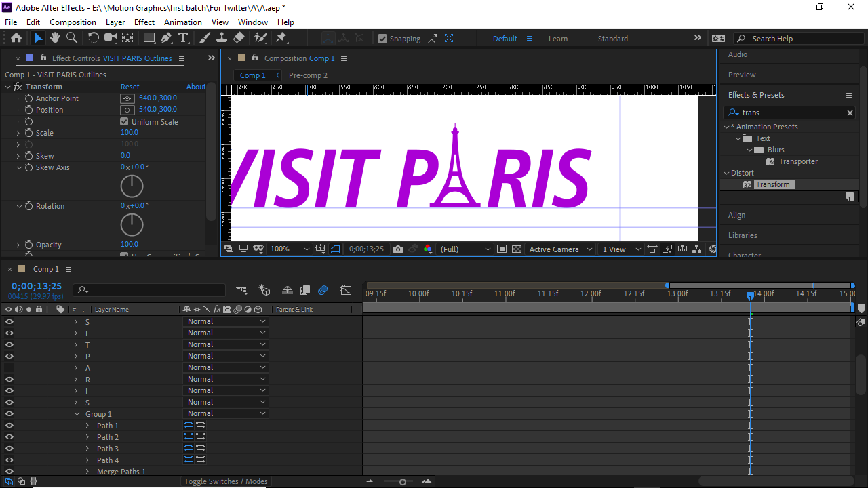Enable frame blending for the composition
This screenshot has height=488, width=868.
tap(304, 289)
